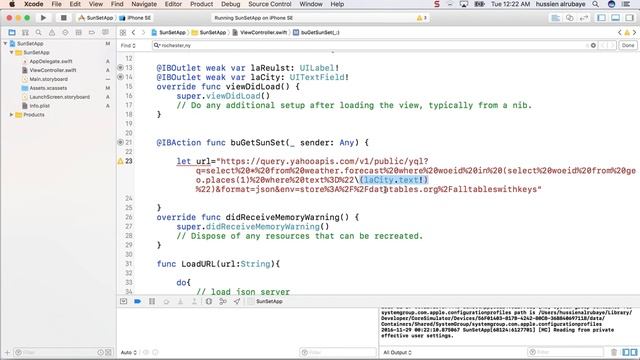Click Step out in debug bar
Screen dimensions: 640x360
[194, 301]
